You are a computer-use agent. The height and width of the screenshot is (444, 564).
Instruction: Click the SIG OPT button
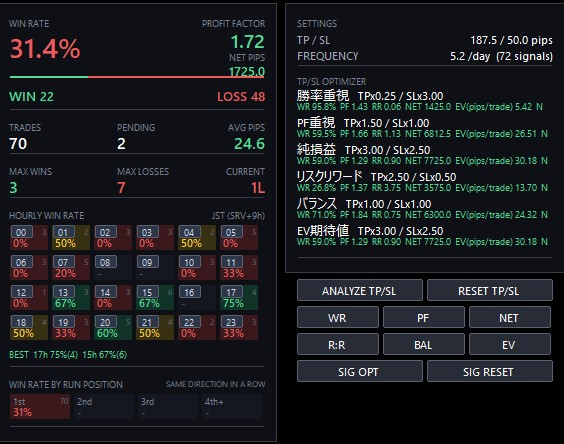pyautogui.click(x=359, y=371)
